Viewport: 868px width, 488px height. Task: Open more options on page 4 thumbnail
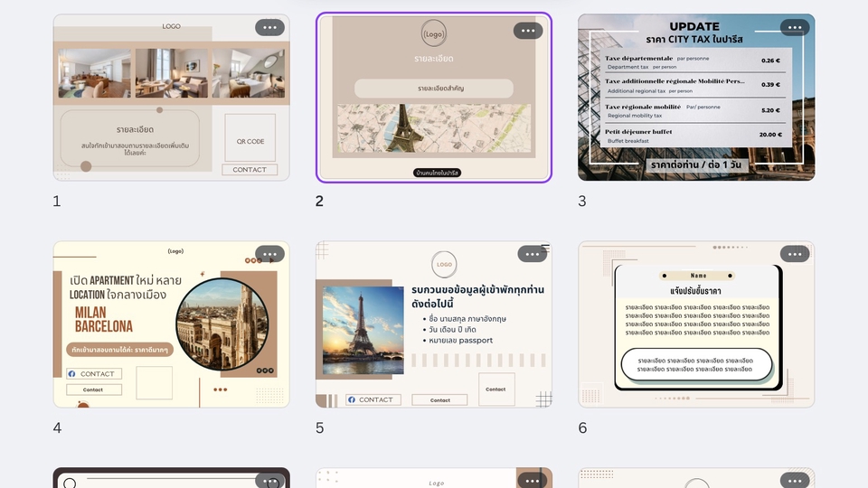269,255
